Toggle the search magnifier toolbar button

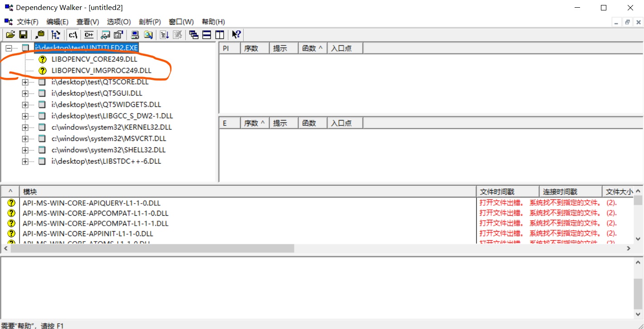(x=147, y=34)
